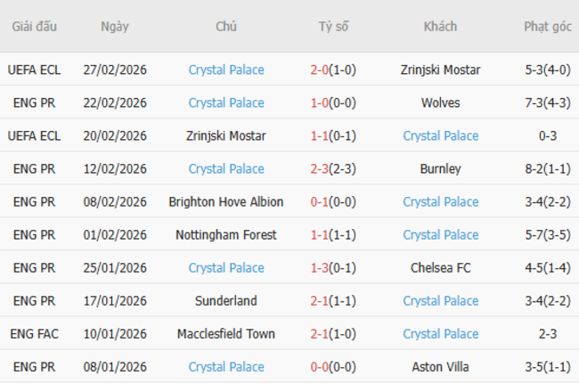Viewport: 579px width, 392px height.
Task: Click the 1-3 score against Chelsea FC
Action: (x=322, y=267)
